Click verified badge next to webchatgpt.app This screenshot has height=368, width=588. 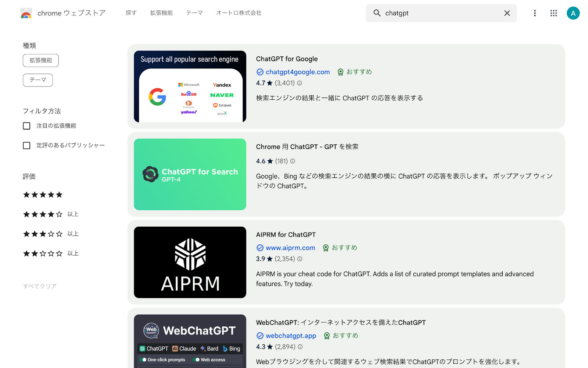(x=260, y=336)
